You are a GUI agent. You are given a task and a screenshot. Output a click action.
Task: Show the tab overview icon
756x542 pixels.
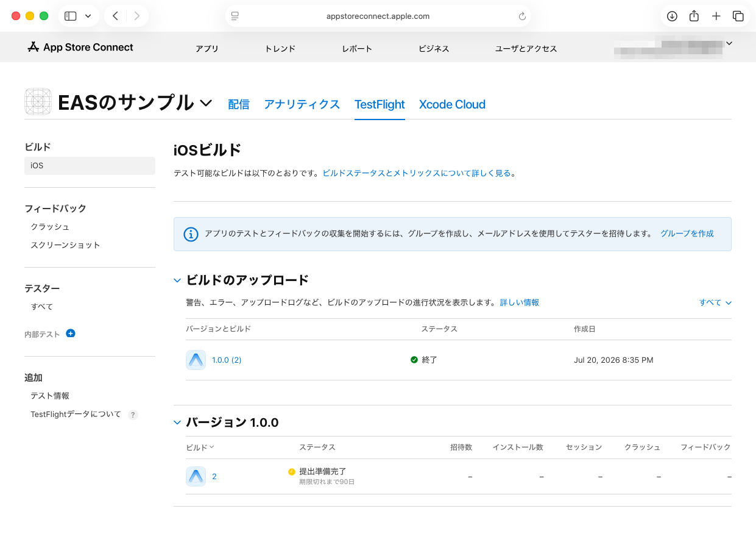(738, 16)
